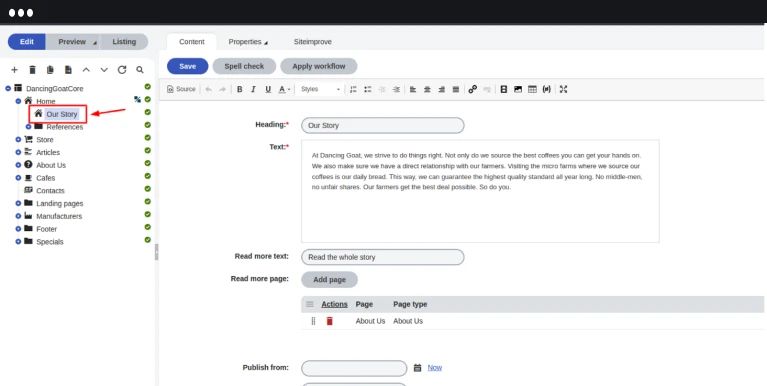The image size is (767, 386).
Task: Expand the Store node
Action: pyautogui.click(x=18, y=139)
